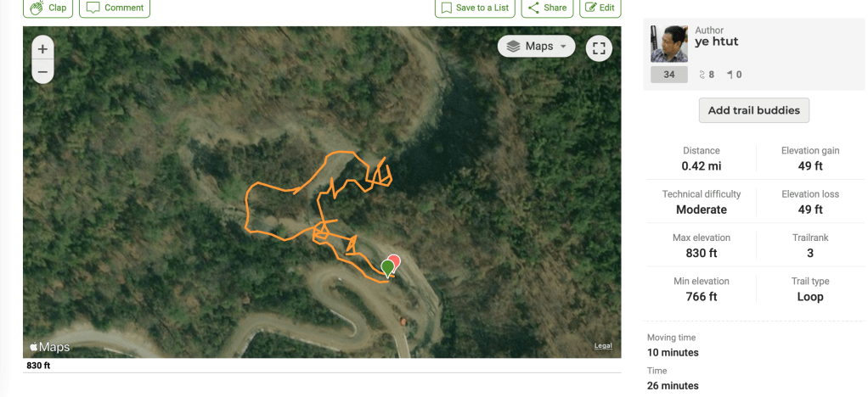Viewport: 868px width, 397px height.
Task: Enter fullscreen map view
Action: 599,48
